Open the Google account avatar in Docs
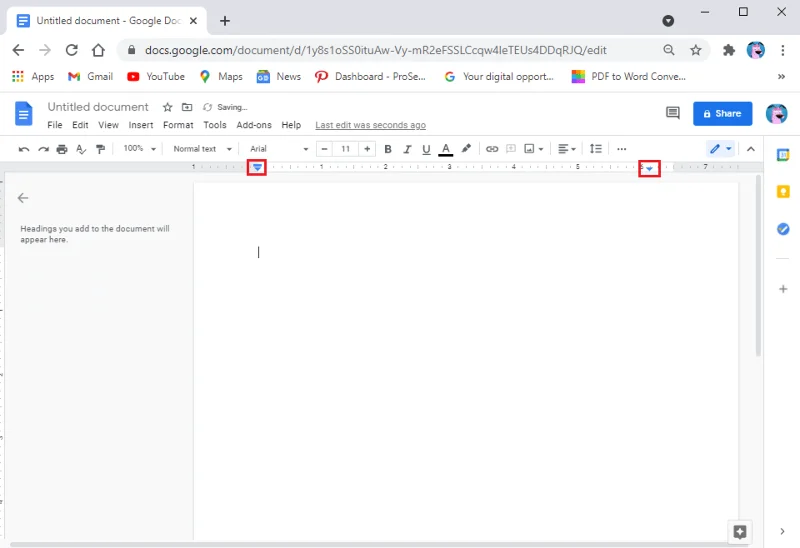The height and width of the screenshot is (548, 800). 777,113
